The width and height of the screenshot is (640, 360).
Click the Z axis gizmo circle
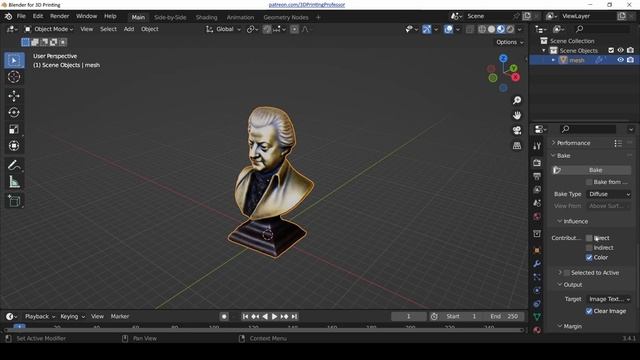click(x=503, y=58)
